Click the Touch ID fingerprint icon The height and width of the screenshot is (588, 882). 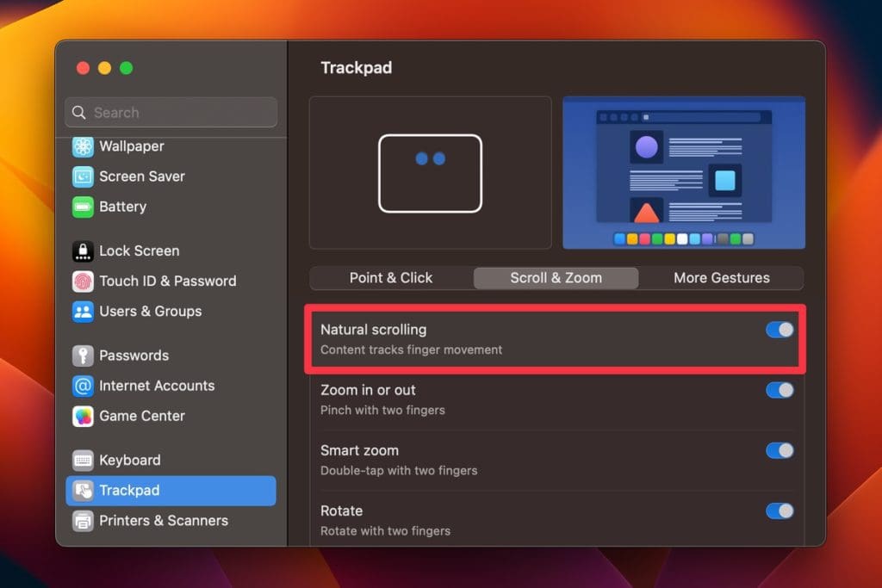pyautogui.click(x=83, y=281)
